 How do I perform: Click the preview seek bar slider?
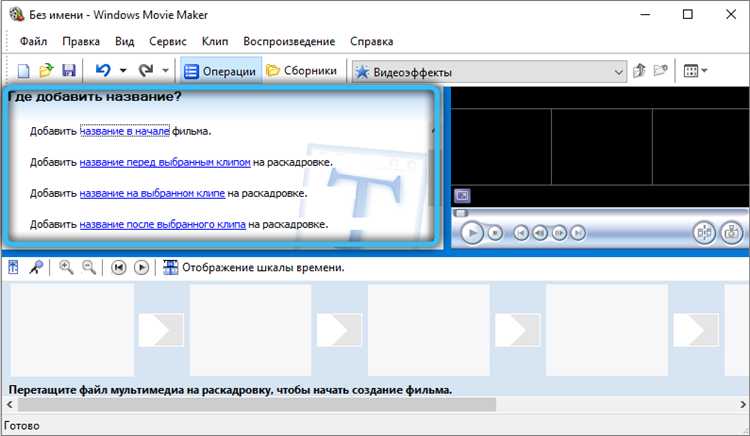tap(461, 213)
